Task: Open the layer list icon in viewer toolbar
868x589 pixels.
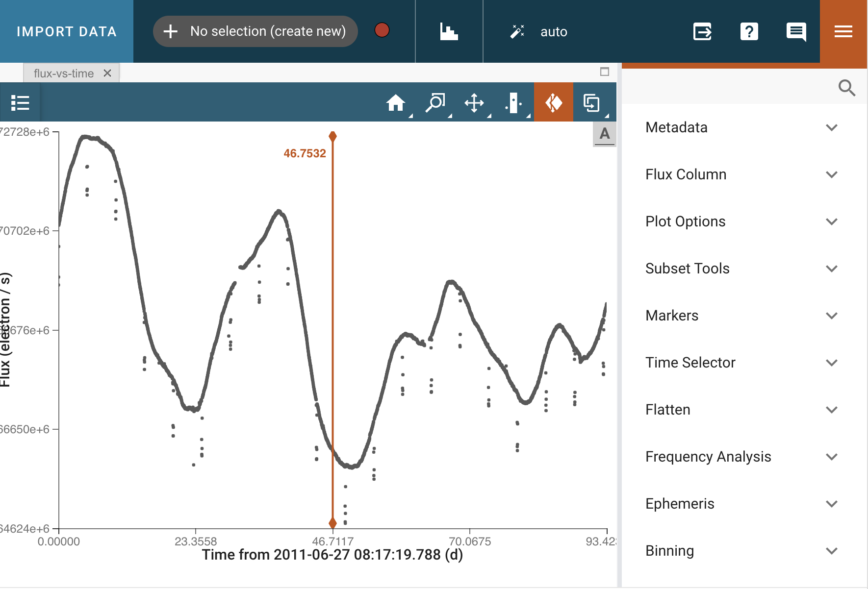Action: (x=20, y=103)
